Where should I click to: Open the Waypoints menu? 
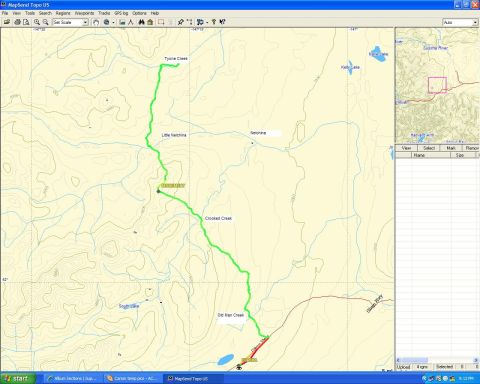(x=84, y=13)
